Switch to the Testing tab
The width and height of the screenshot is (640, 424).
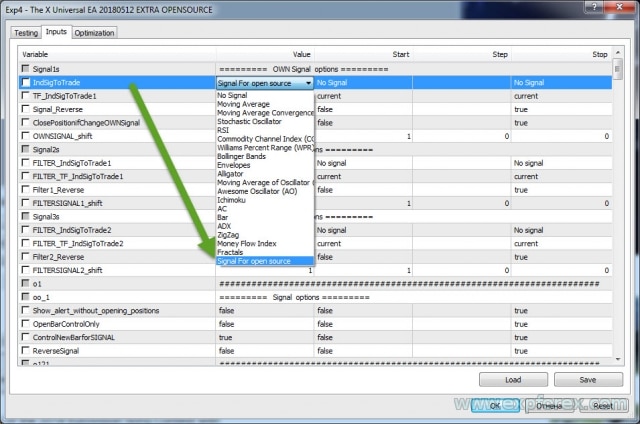(26, 33)
